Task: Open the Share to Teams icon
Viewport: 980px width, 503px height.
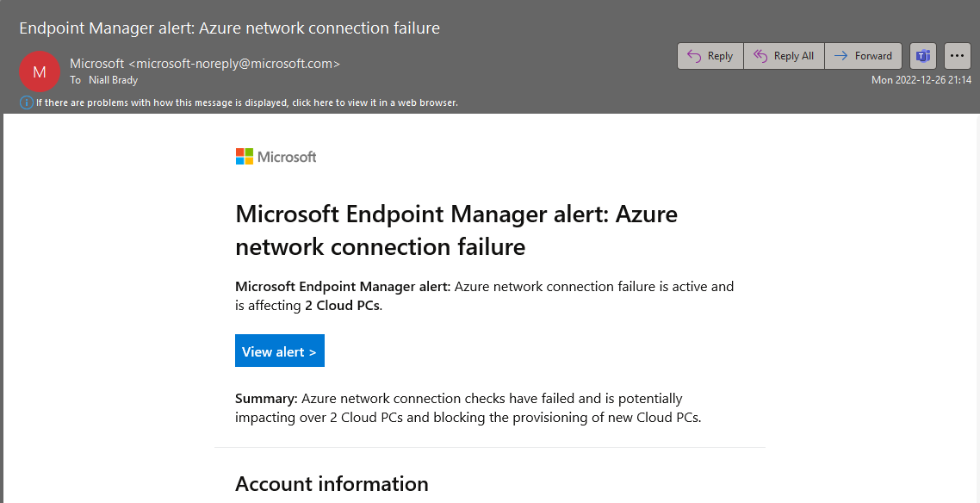Action: [x=922, y=56]
